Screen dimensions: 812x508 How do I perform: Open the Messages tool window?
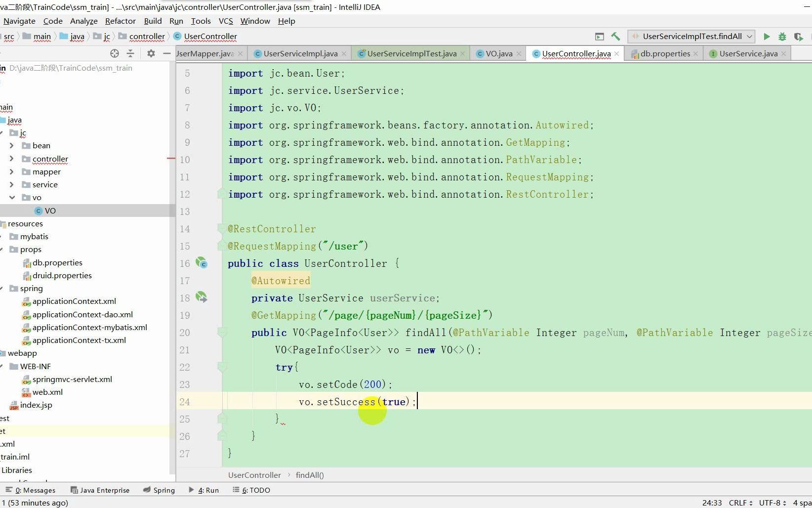[31, 490]
